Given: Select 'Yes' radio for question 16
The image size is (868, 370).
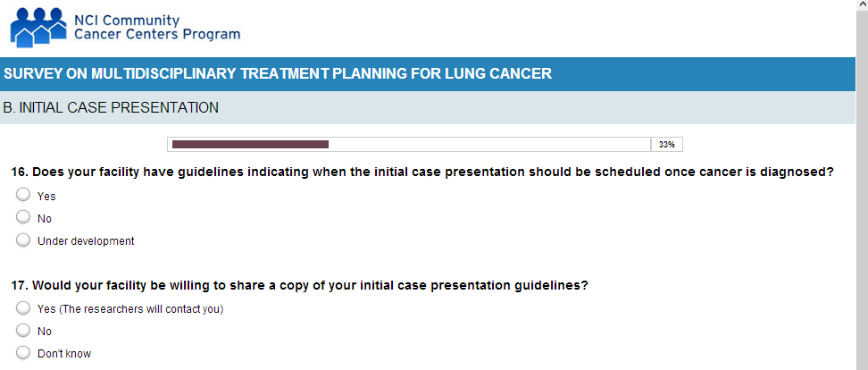Looking at the screenshot, I should [x=24, y=195].
